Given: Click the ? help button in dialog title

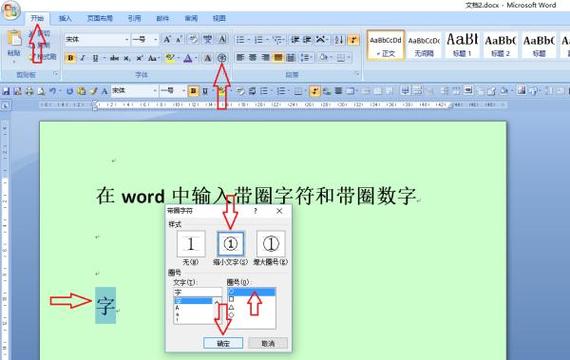Looking at the screenshot, I should tap(256, 211).
